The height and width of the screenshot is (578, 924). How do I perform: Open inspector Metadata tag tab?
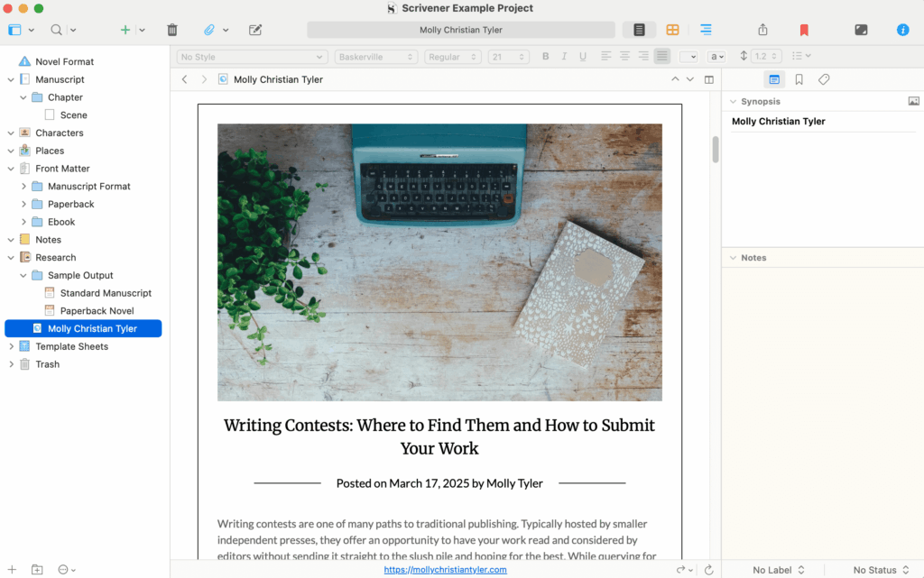click(x=824, y=79)
